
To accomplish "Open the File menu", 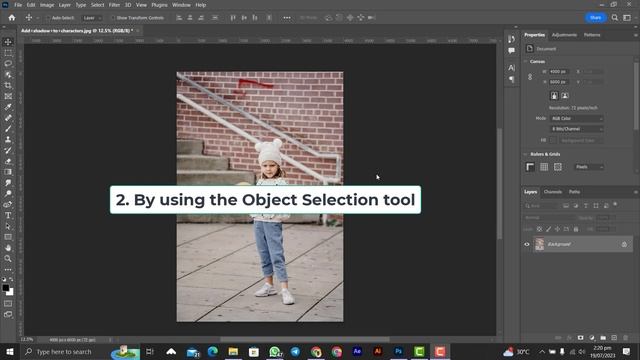I will [18, 5].
